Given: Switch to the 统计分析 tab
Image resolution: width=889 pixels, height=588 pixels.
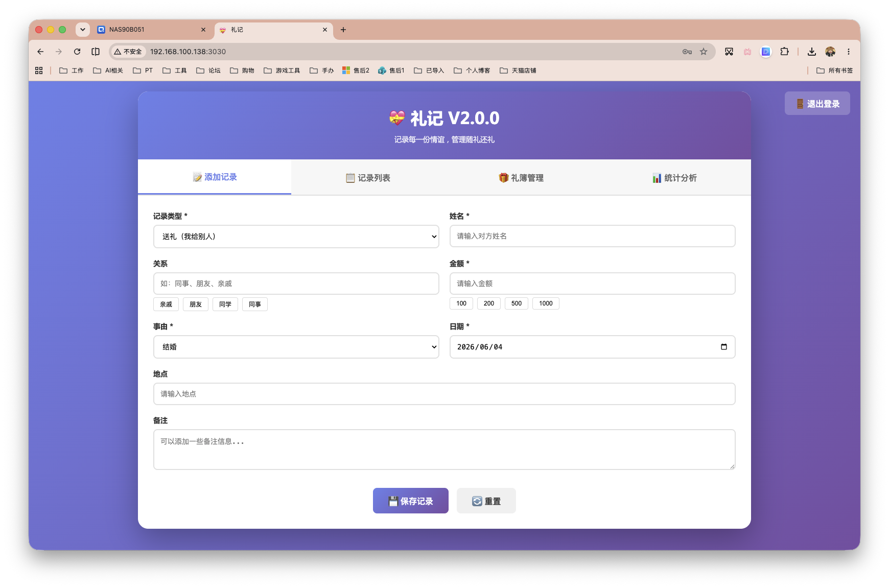Looking at the screenshot, I should point(674,178).
